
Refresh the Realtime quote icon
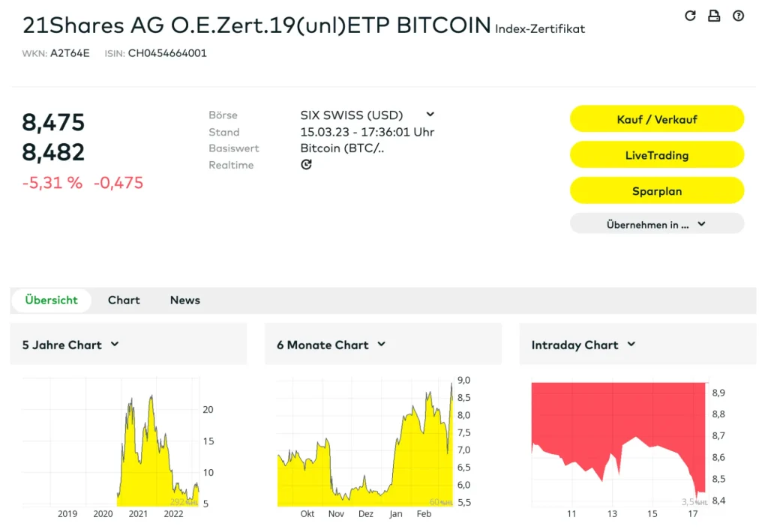pyautogui.click(x=306, y=165)
